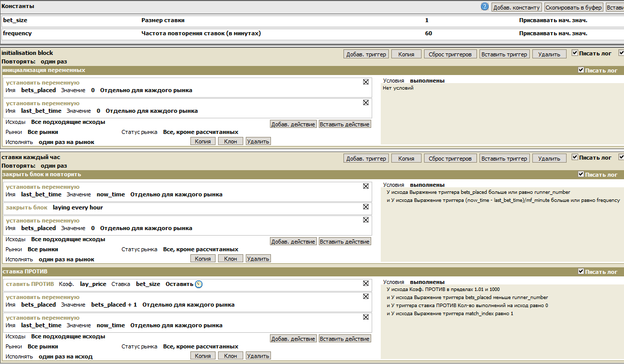Screen dimensions: 624x364
Task: Click Добав. действие in инициализация переменных trigger
Action: click(293, 124)
